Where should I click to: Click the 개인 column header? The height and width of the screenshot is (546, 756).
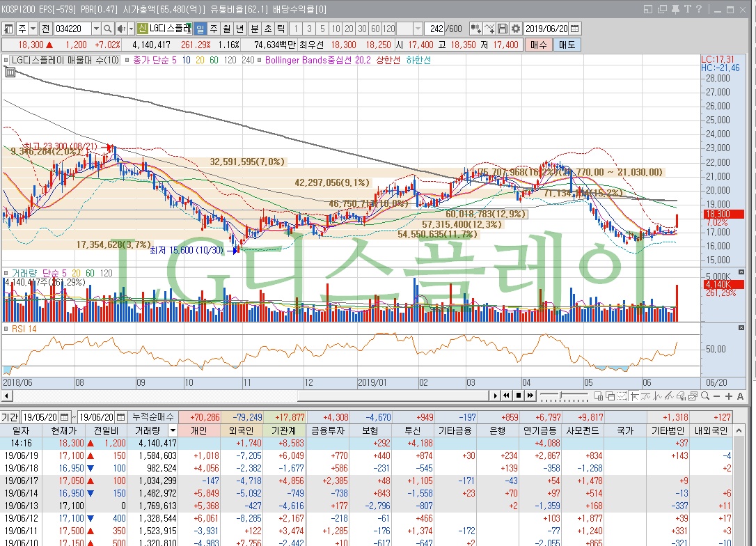199,430
